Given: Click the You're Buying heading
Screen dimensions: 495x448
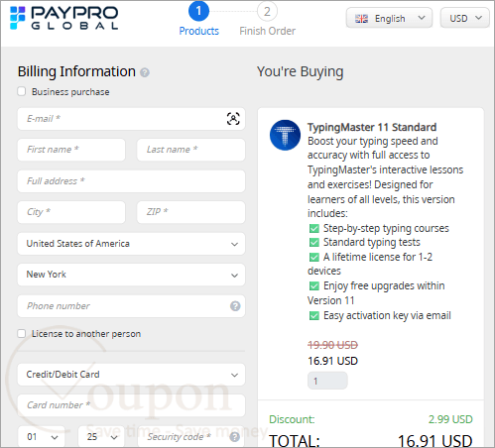Looking at the screenshot, I should click(300, 71).
